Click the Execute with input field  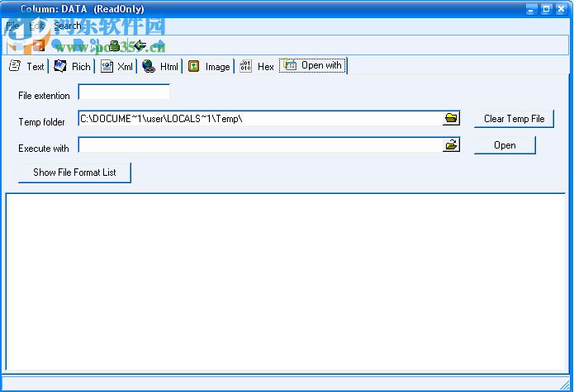click(x=260, y=144)
